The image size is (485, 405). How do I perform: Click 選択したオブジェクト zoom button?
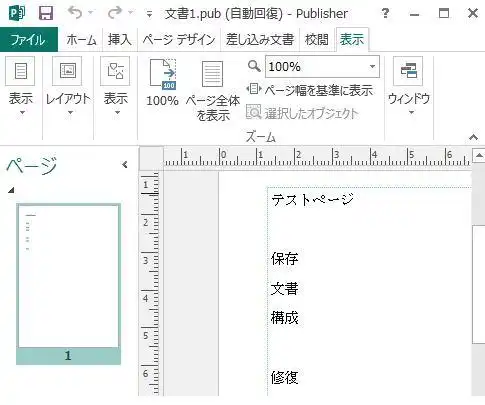pyautogui.click(x=302, y=113)
